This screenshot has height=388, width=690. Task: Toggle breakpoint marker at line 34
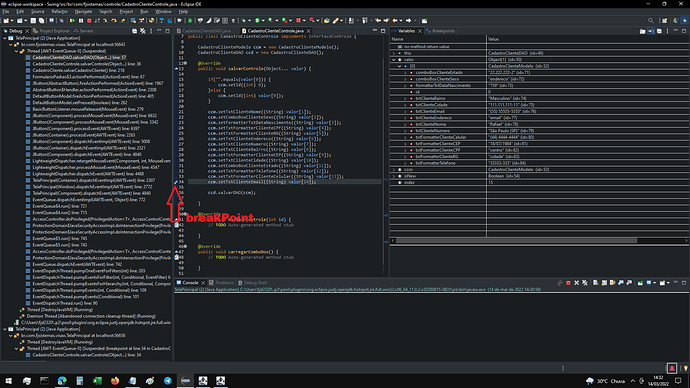176,182
